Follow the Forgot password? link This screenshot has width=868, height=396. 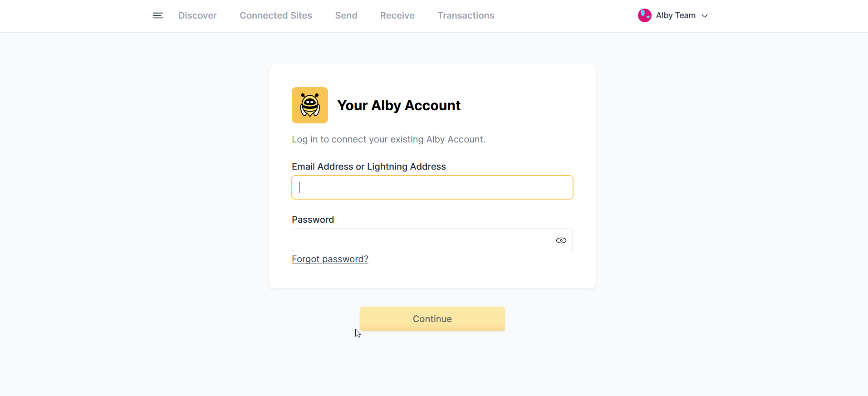[x=330, y=259]
